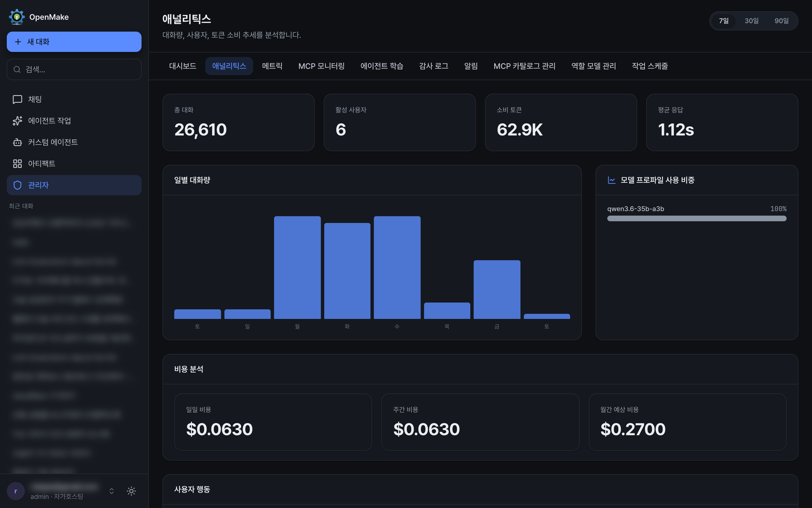The width and height of the screenshot is (812, 508).
Task: Open 관리자 in the sidebar
Action: (74, 185)
